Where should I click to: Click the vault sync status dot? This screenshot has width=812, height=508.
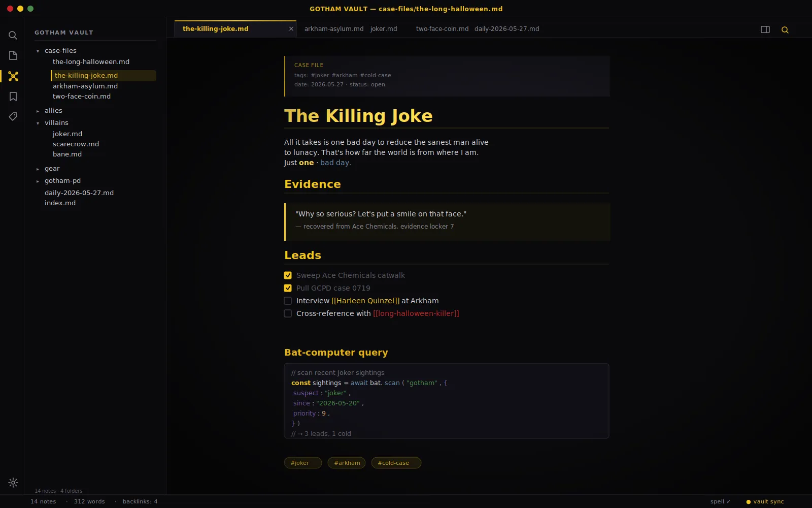[x=748, y=502]
